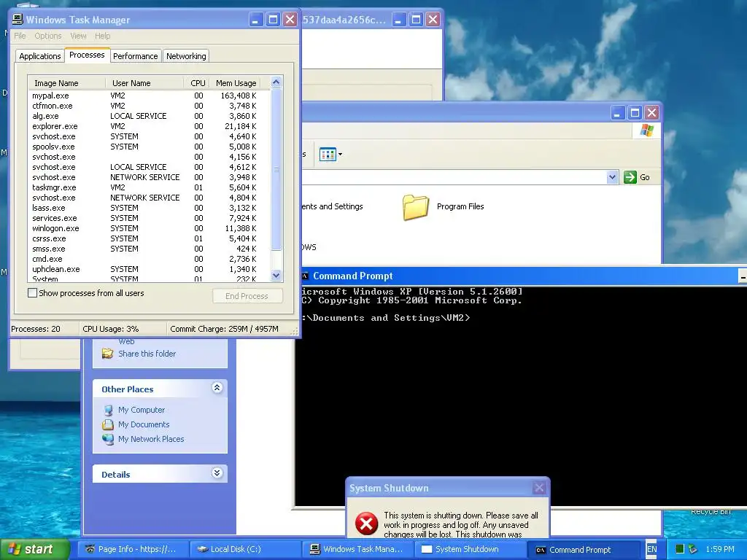Screen dimensions: 747x560
Task: Click the My Computer icon in Other Places
Action: point(108,410)
